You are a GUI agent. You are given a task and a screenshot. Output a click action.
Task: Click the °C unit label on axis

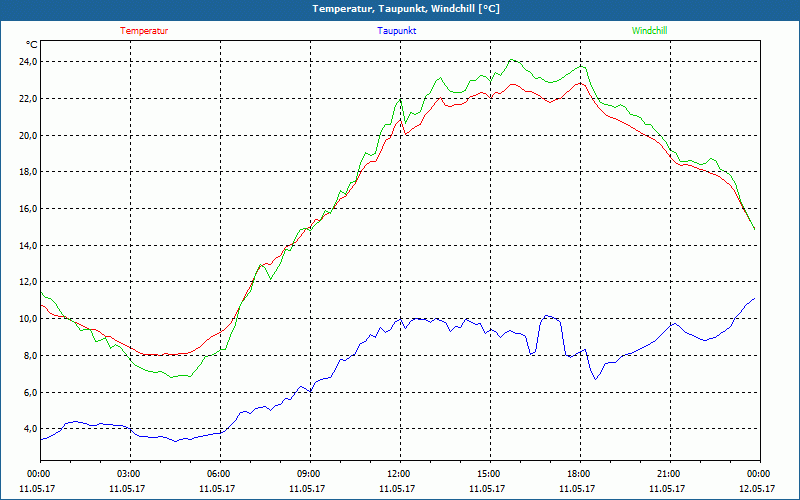[32, 45]
